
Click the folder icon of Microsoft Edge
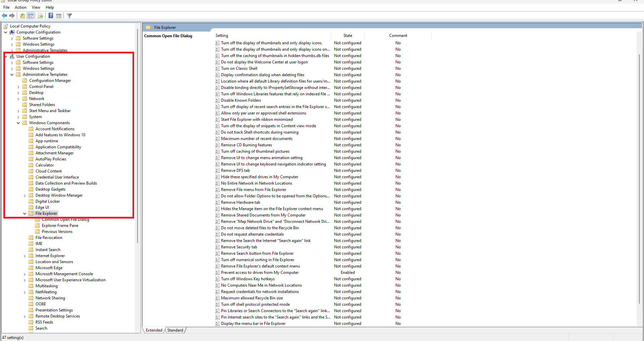tap(31, 268)
